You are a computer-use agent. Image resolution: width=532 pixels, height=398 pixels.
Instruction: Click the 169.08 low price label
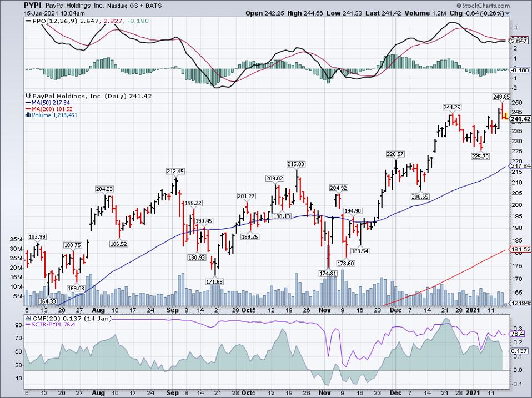point(76,289)
